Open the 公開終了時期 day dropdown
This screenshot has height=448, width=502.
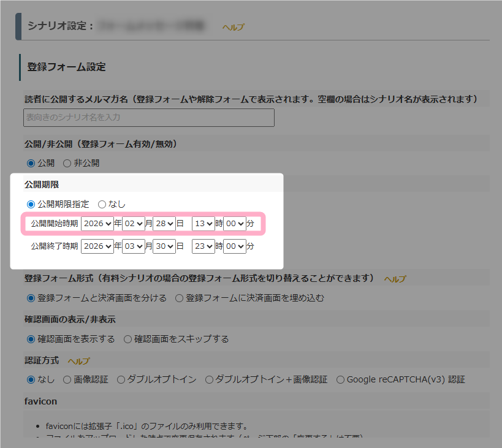[x=164, y=246]
